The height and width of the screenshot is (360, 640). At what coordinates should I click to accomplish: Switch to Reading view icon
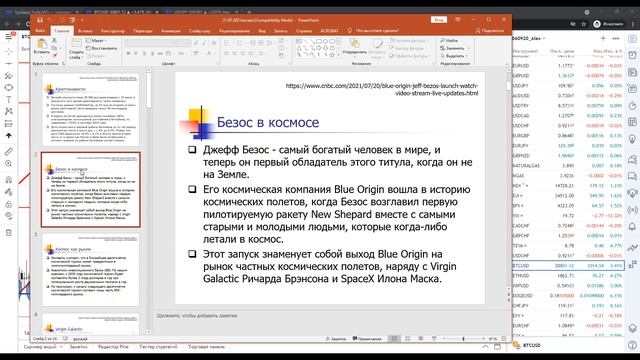(420, 339)
